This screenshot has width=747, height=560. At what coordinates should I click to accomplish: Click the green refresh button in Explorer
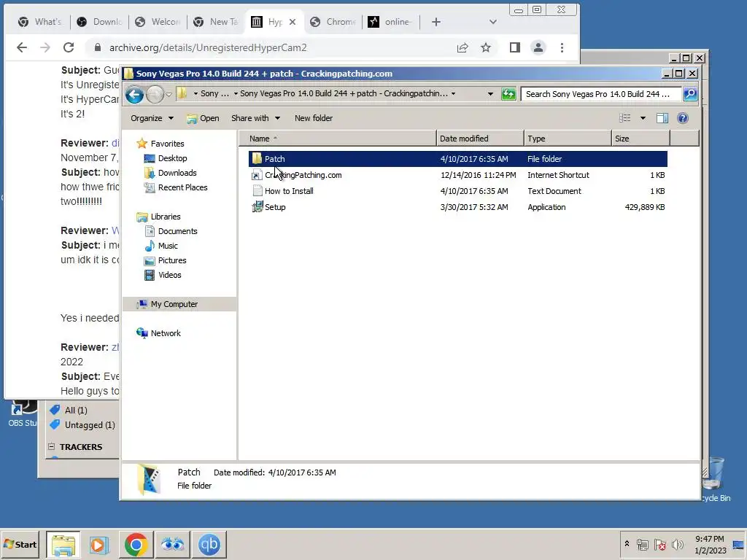point(508,94)
